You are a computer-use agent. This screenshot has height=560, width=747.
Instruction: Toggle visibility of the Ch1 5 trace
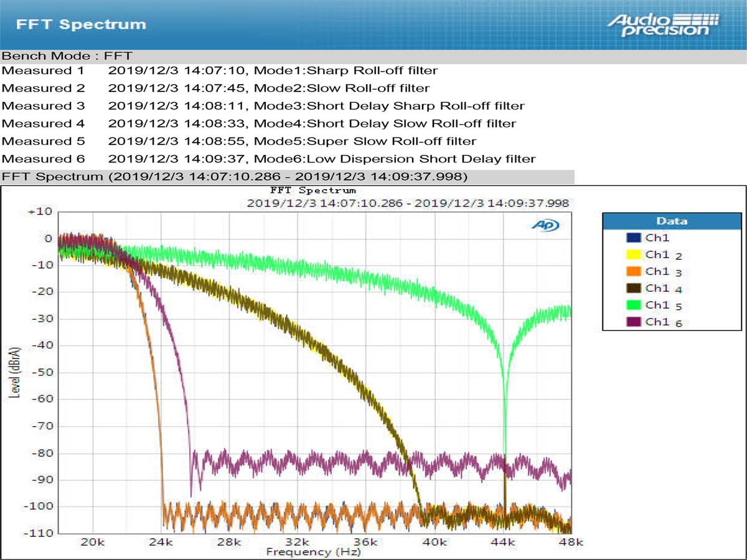[x=658, y=305]
